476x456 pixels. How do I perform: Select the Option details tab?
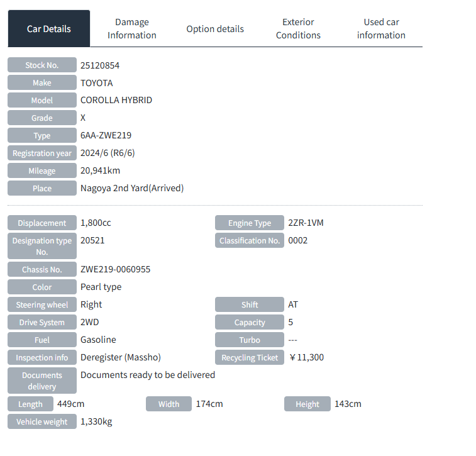[x=215, y=29]
